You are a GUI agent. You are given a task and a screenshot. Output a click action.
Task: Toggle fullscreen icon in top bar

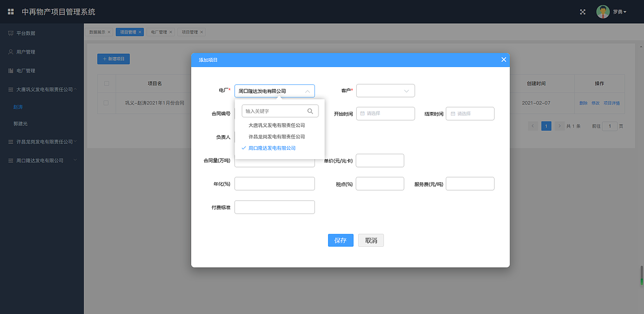[x=583, y=12]
